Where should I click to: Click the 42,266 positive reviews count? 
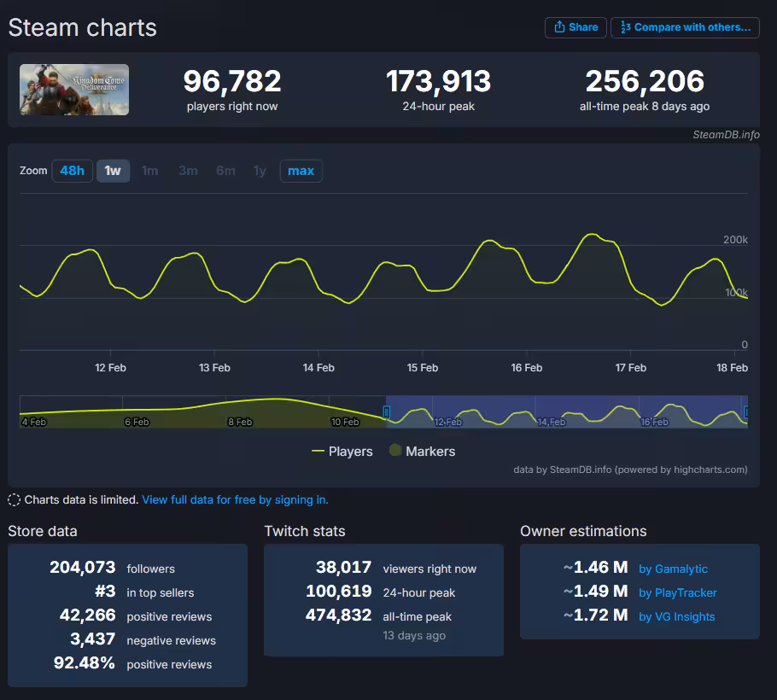[x=88, y=615]
